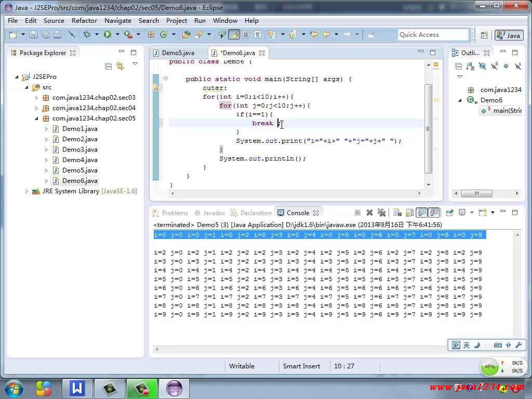Select main method in Outline view
This screenshot has width=532, height=399.
pyautogui.click(x=501, y=111)
